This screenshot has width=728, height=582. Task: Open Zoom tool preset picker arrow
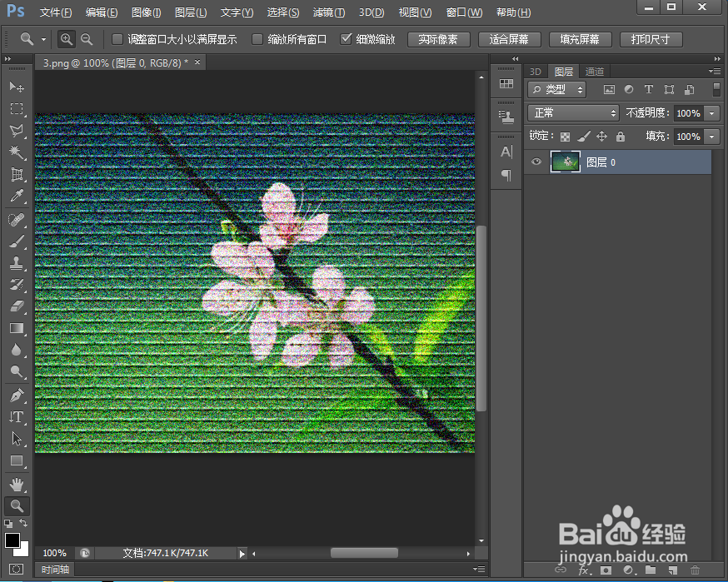43,40
